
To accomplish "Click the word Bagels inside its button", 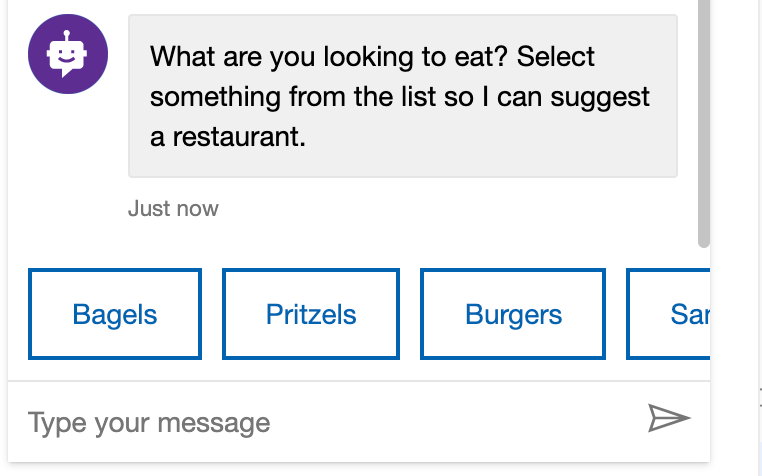I will pyautogui.click(x=115, y=315).
